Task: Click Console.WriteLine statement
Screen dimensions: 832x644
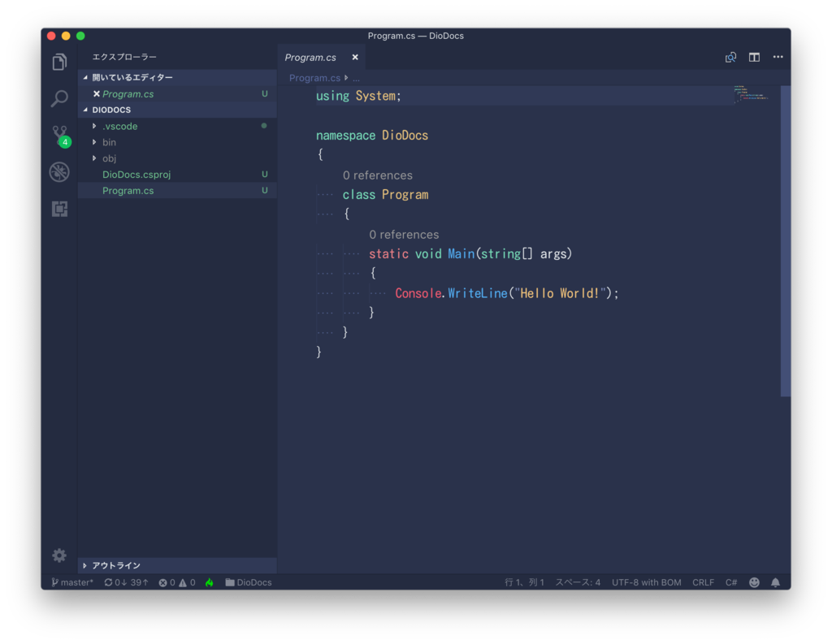Action: (507, 293)
